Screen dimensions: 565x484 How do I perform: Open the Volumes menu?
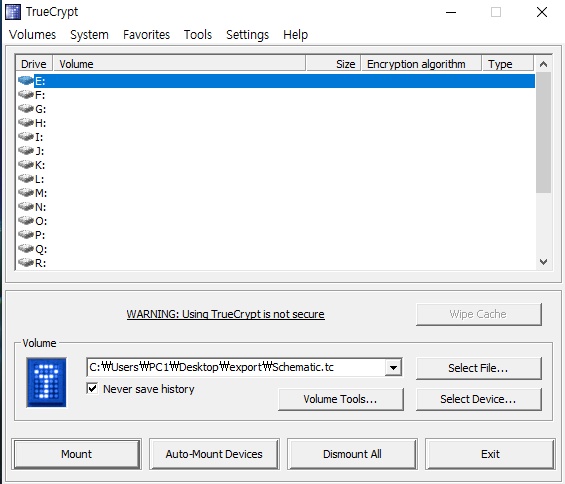(x=32, y=35)
